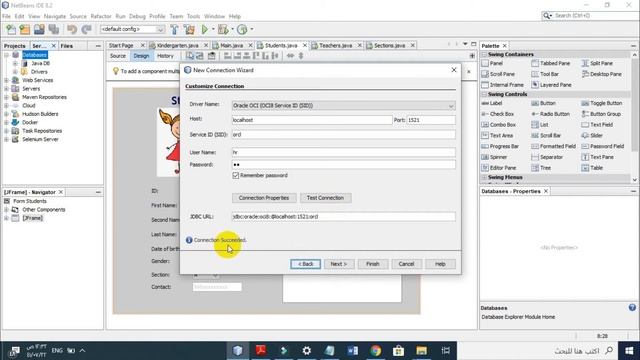This screenshot has width=640, height=360.
Task: Expand the Java DB tree node
Action: point(15,64)
